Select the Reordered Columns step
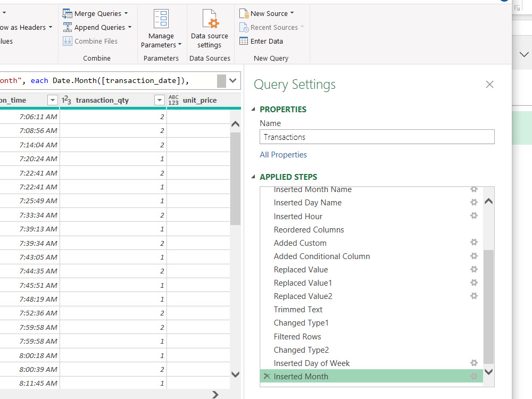Image resolution: width=532 pixels, height=399 pixels. coord(309,230)
